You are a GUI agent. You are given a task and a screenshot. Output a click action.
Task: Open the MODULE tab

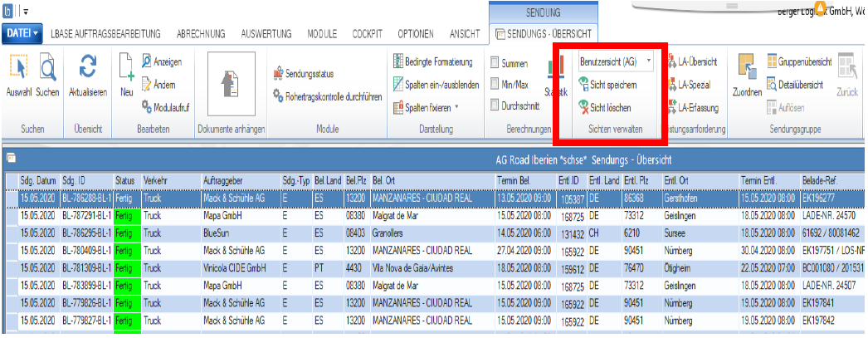(322, 34)
